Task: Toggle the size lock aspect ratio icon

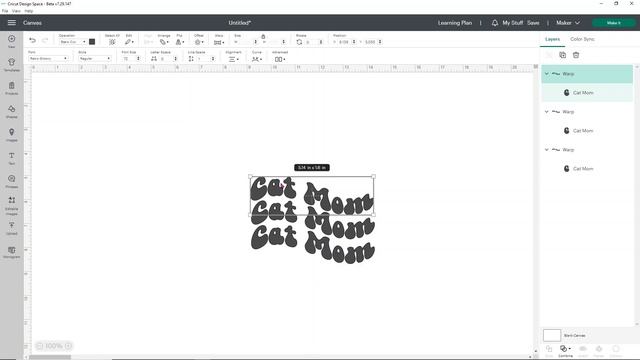Action: pyautogui.click(x=263, y=37)
